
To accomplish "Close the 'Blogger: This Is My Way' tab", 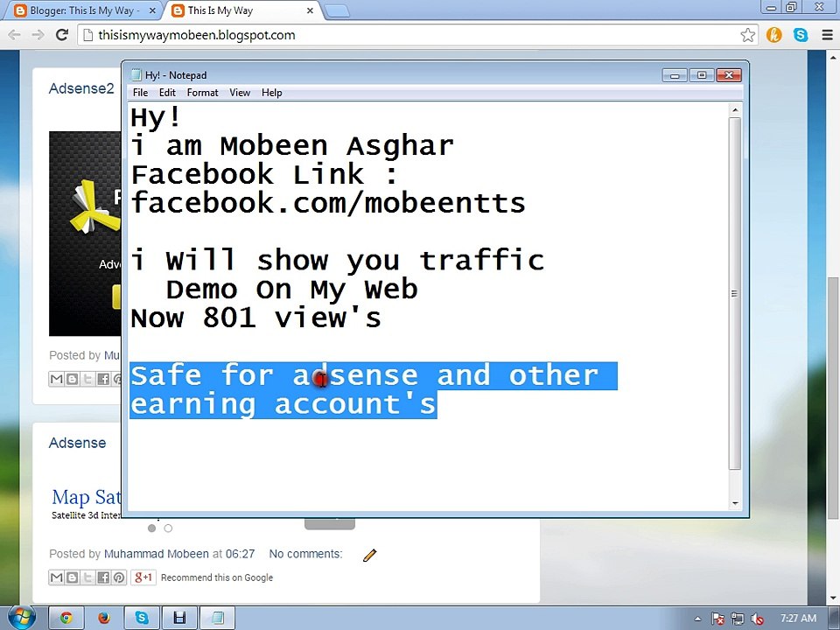I will (152, 10).
